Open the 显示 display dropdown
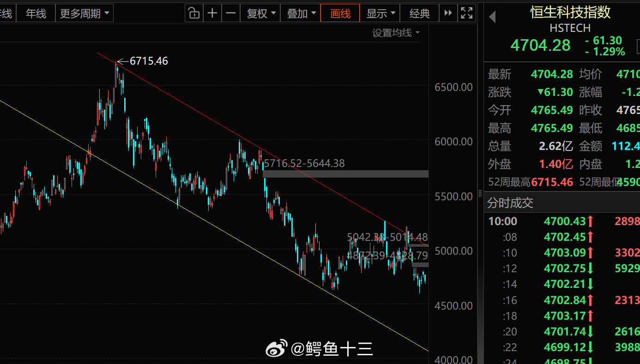The width and height of the screenshot is (640, 364). point(380,13)
